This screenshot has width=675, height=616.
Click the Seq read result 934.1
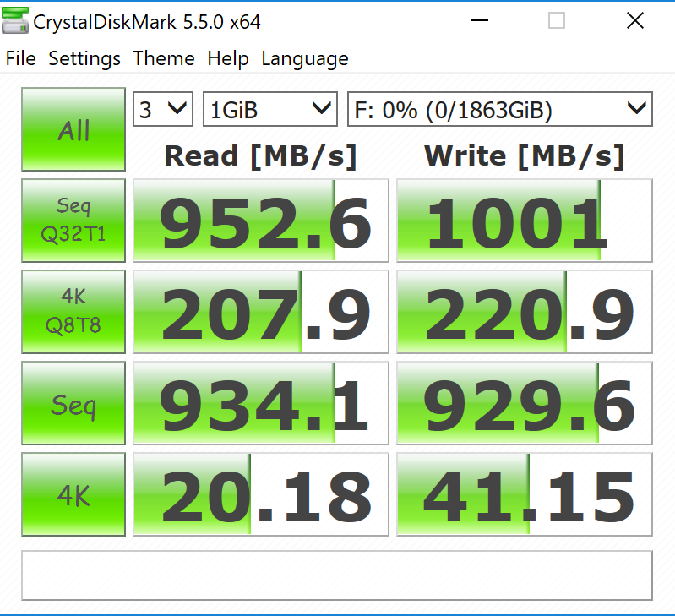(x=261, y=403)
